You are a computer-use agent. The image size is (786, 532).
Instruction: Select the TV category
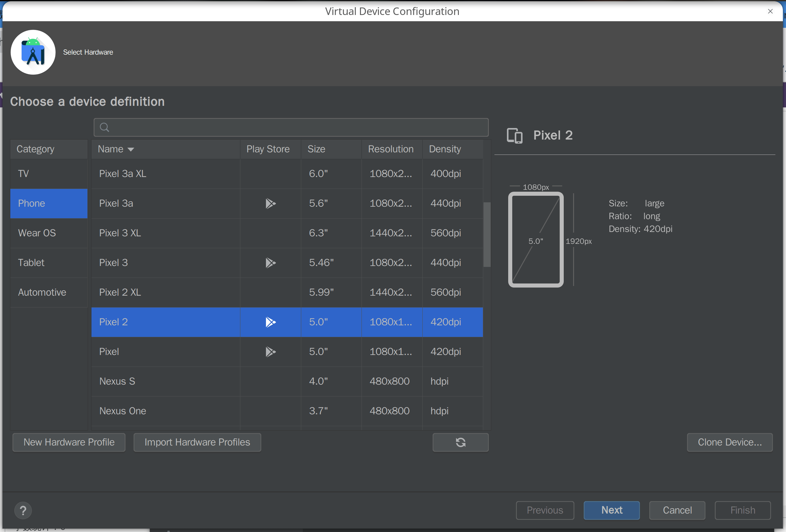pyautogui.click(x=49, y=174)
